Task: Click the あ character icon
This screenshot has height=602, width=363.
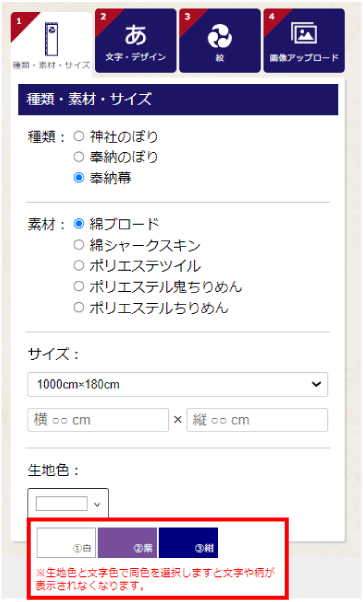Action: (x=136, y=35)
